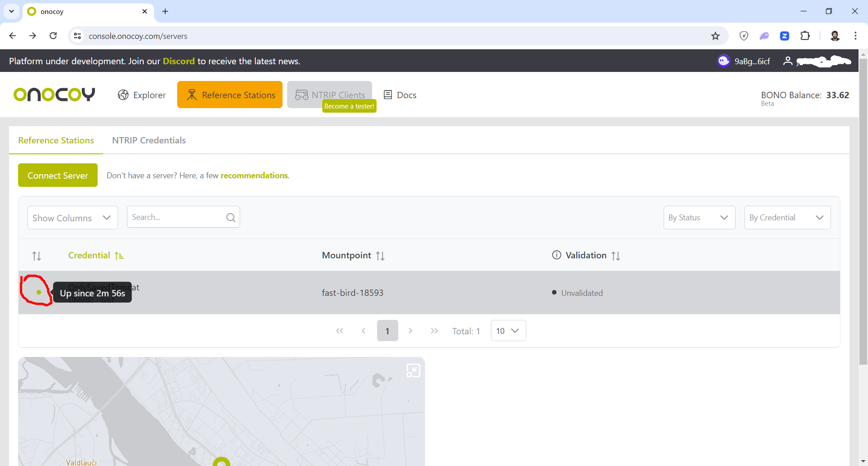Sort by Validation column
Image resolution: width=868 pixels, height=466 pixels.
pos(616,256)
